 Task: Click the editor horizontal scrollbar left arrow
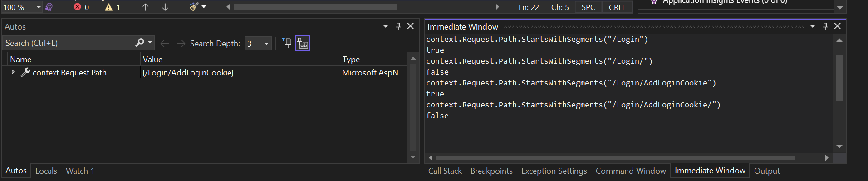click(228, 7)
